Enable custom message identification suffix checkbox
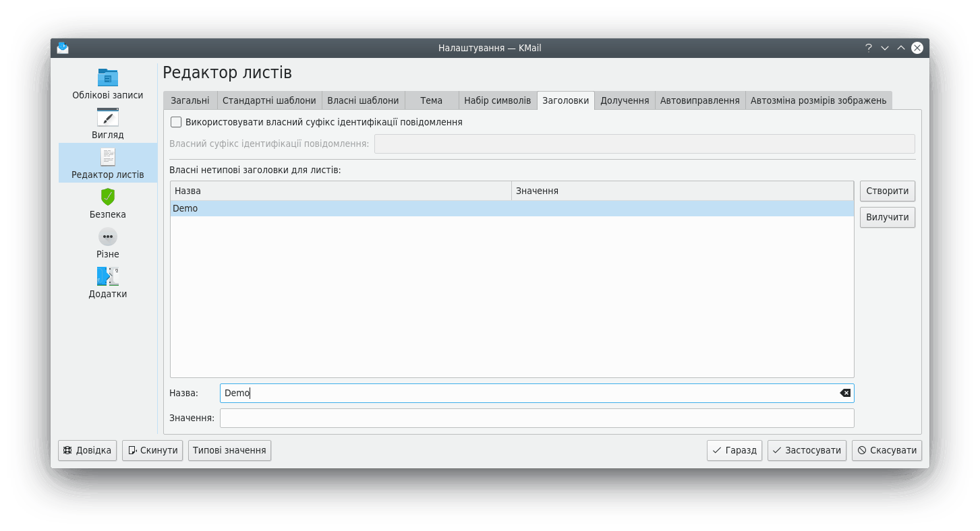Viewport: 980px width, 531px height. 176,122
